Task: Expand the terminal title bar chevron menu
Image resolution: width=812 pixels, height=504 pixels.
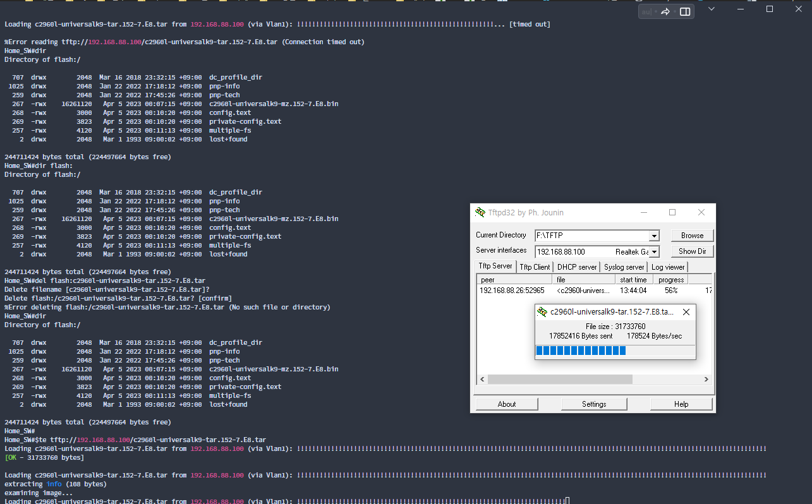Action: tap(712, 9)
